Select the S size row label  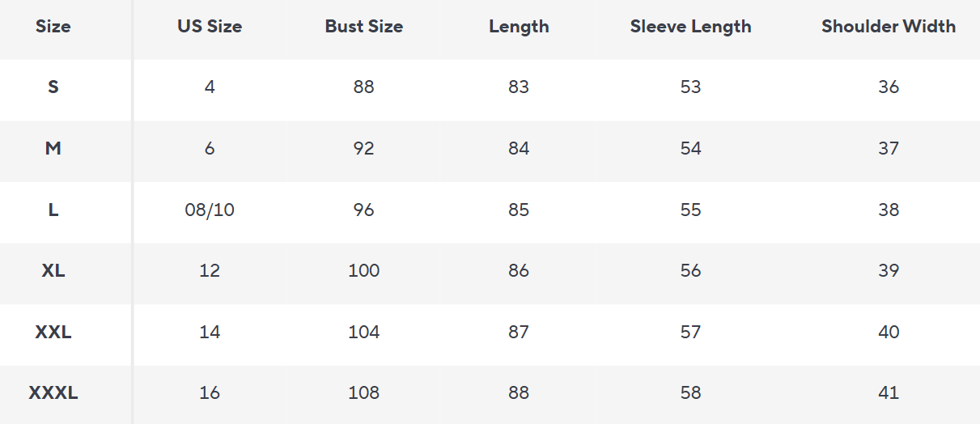pos(53,87)
